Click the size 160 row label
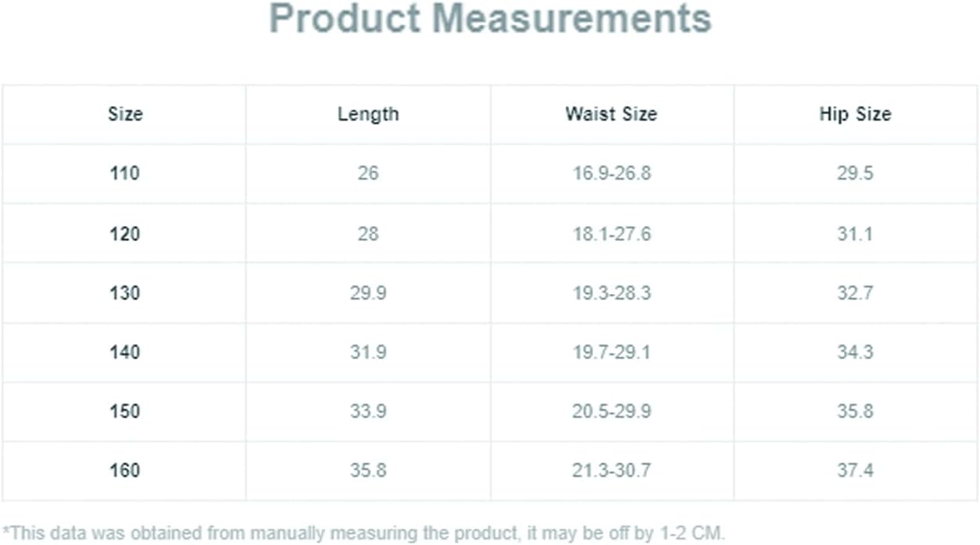The width and height of the screenshot is (980, 545). (x=125, y=471)
